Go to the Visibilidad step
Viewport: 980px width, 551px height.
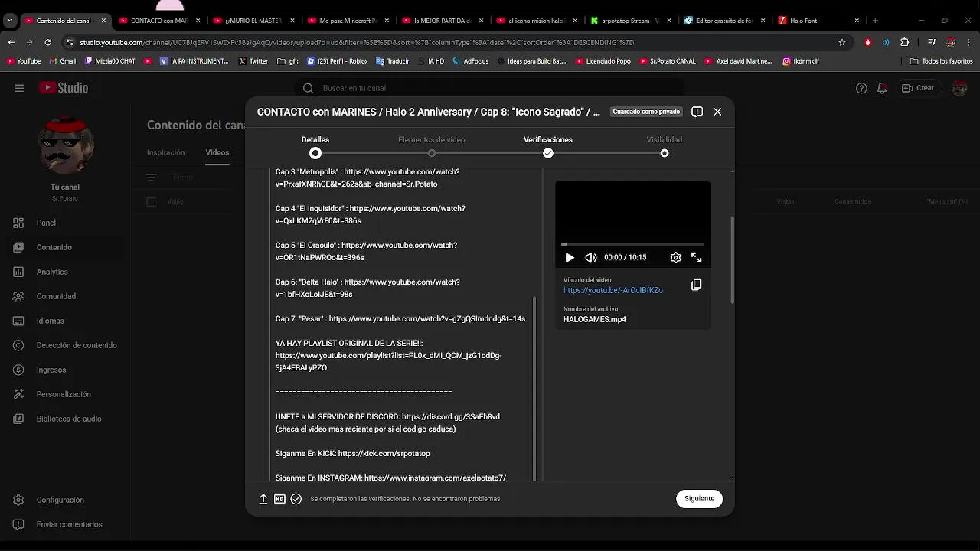point(665,146)
